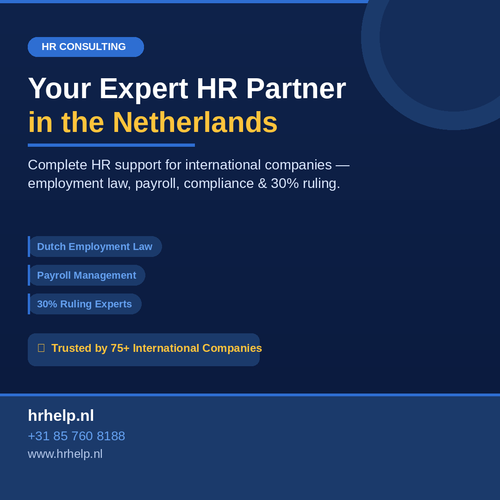Screen dimensions: 500x500
Task: Select the Dutch Employment Law pill
Action: (95, 246)
